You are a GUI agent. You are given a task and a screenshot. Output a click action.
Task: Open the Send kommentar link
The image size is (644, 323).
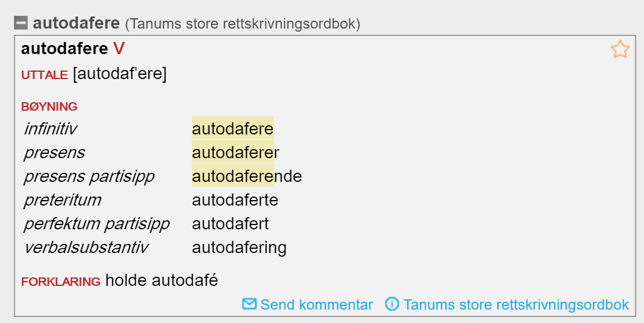[x=316, y=305]
